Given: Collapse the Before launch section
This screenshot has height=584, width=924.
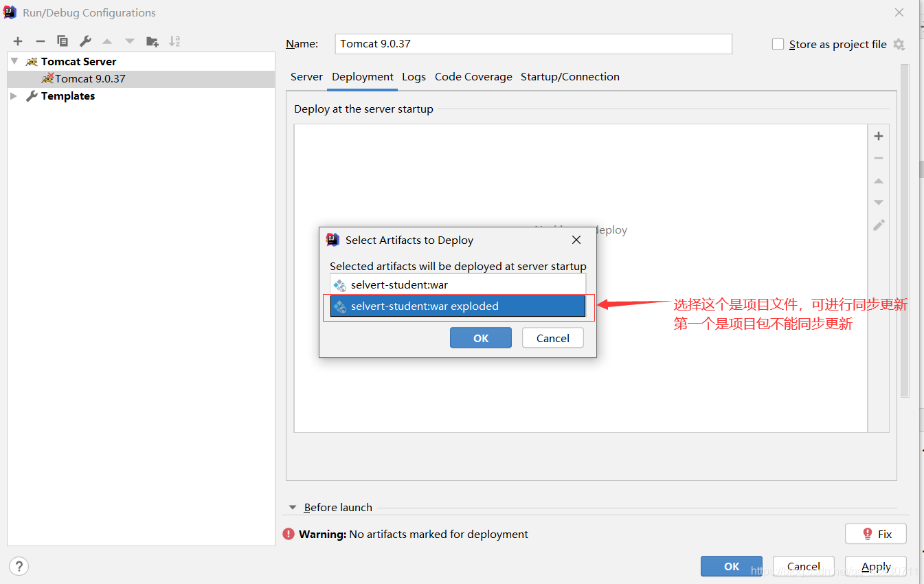Looking at the screenshot, I should [x=293, y=508].
